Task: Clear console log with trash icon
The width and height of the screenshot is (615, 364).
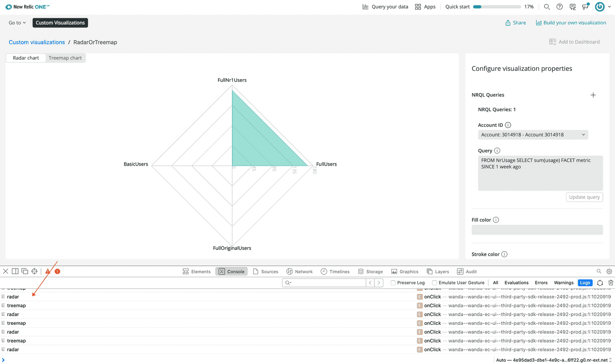Action: pos(610,283)
